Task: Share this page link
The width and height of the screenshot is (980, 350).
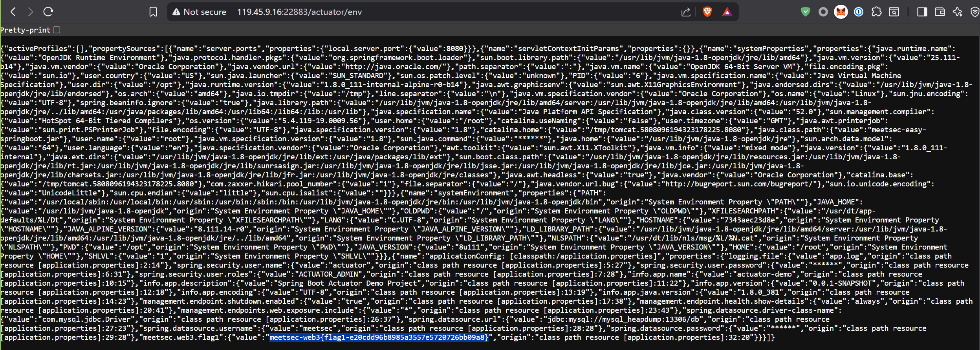Action: point(686,12)
